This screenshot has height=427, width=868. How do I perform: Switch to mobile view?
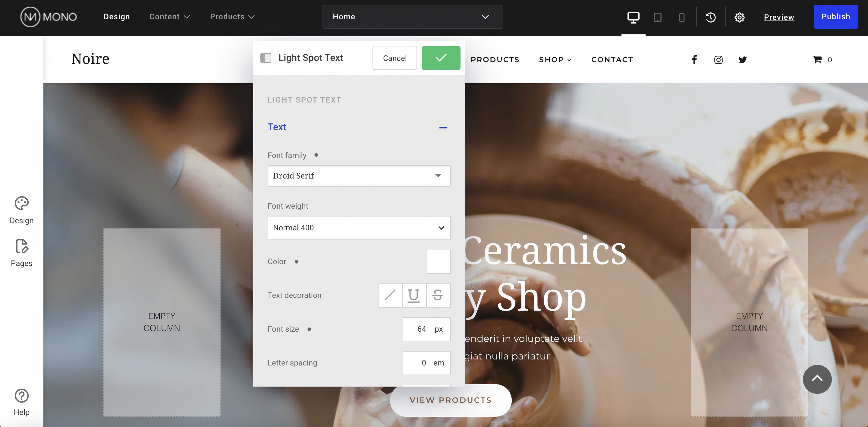(x=681, y=17)
